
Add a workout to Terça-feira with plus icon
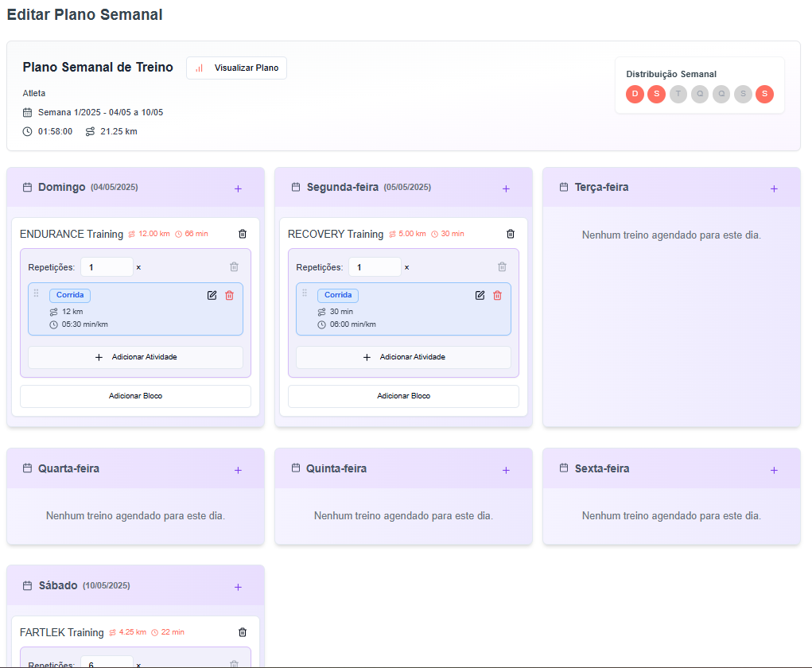(x=774, y=189)
